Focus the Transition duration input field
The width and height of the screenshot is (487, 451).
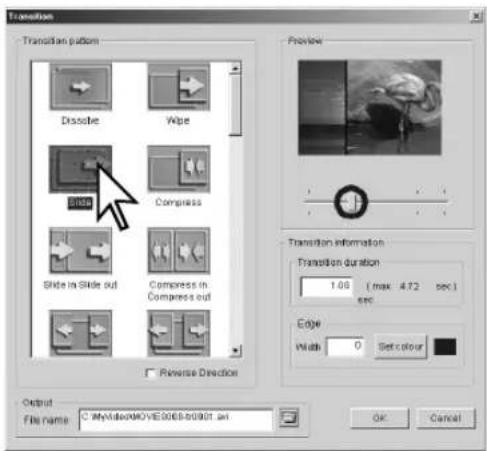click(326, 286)
